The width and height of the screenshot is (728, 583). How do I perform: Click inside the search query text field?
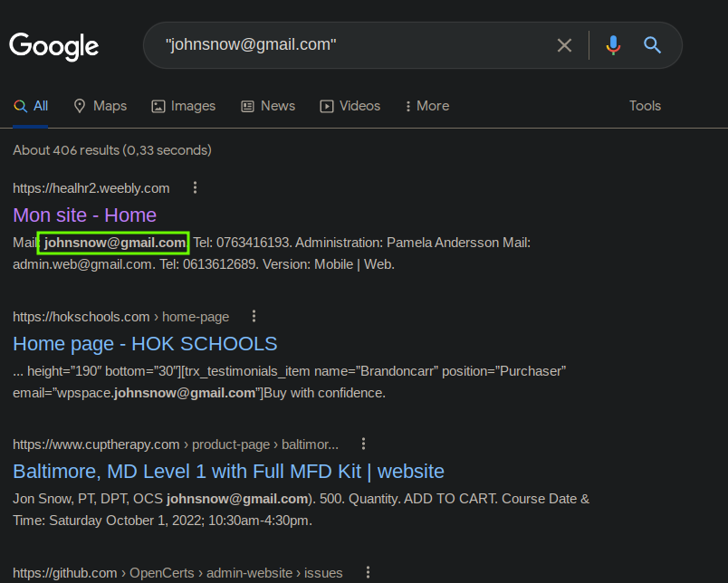(353, 45)
